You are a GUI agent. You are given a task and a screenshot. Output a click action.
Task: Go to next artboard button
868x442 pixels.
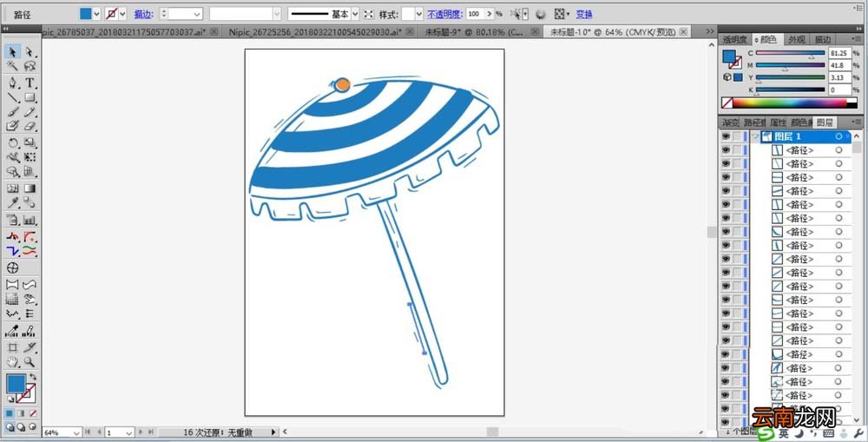point(141,432)
